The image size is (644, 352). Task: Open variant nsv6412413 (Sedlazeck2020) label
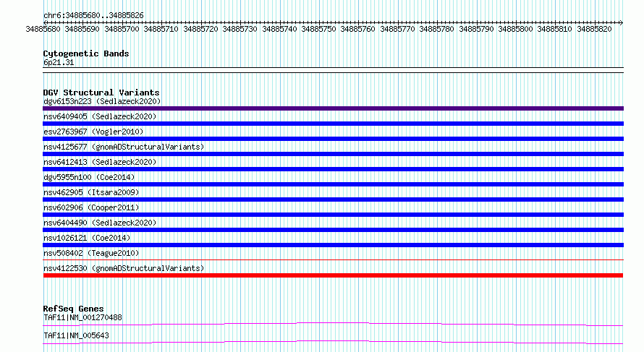[x=100, y=162]
